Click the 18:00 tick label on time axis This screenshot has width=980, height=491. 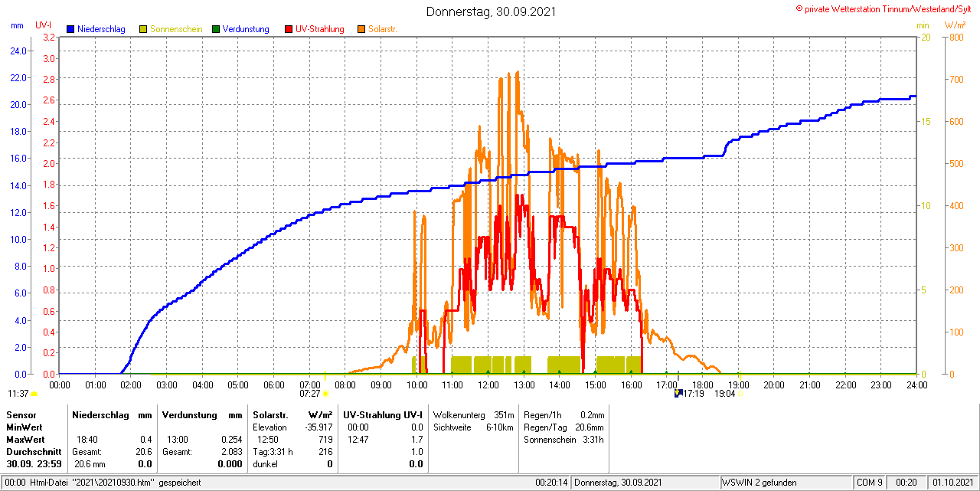point(702,385)
